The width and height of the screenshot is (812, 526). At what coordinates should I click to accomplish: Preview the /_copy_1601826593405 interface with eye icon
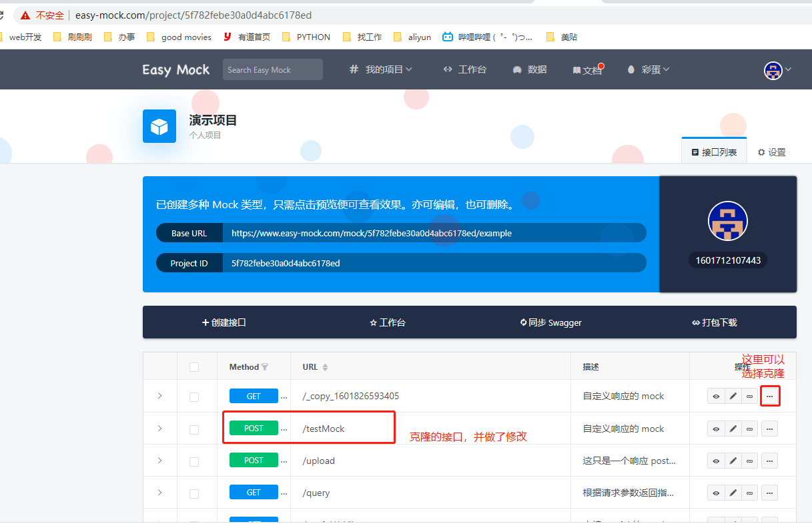716,396
